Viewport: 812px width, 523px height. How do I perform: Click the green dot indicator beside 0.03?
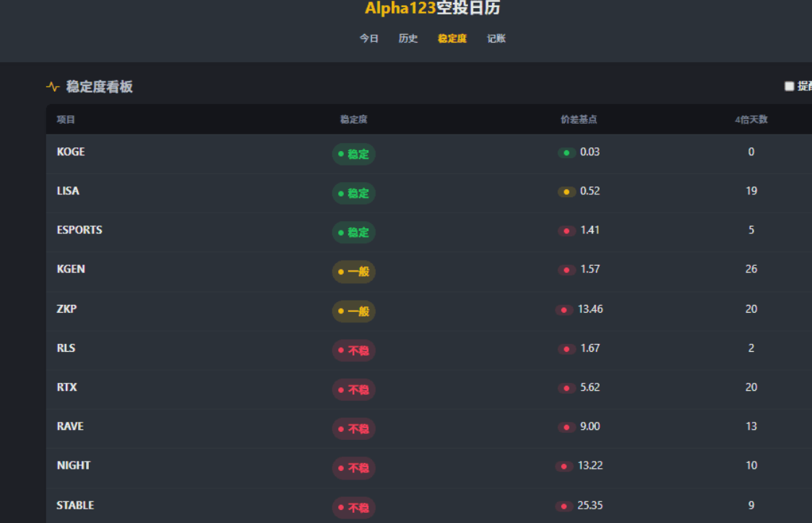[x=566, y=152]
